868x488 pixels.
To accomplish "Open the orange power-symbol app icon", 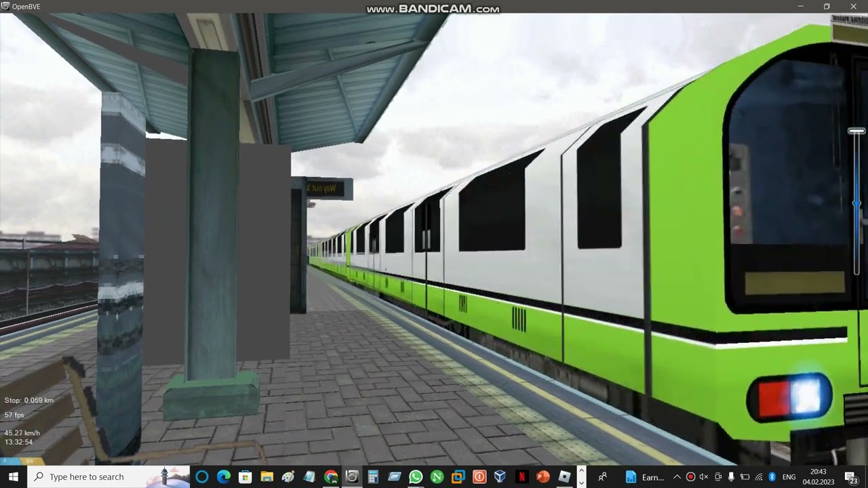I will [479, 476].
